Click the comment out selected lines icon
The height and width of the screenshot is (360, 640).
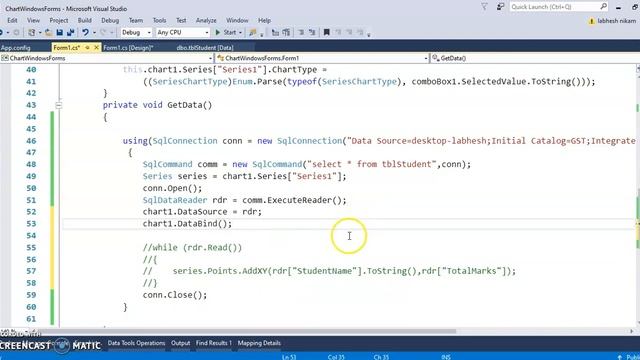(301, 32)
